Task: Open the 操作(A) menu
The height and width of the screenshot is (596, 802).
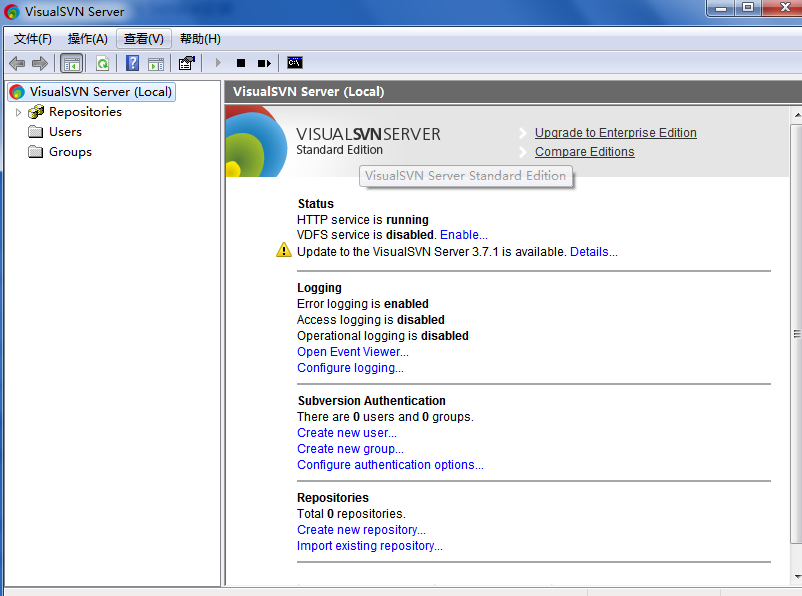Action: [x=88, y=39]
